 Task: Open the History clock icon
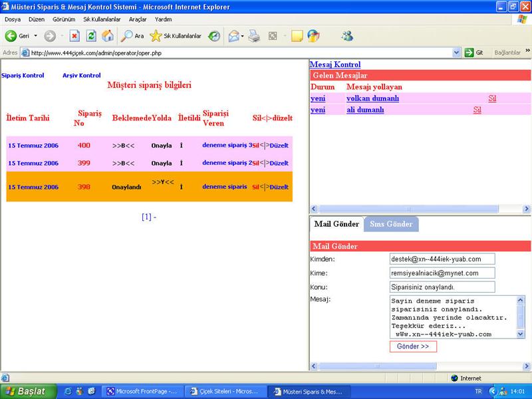pos(214,36)
